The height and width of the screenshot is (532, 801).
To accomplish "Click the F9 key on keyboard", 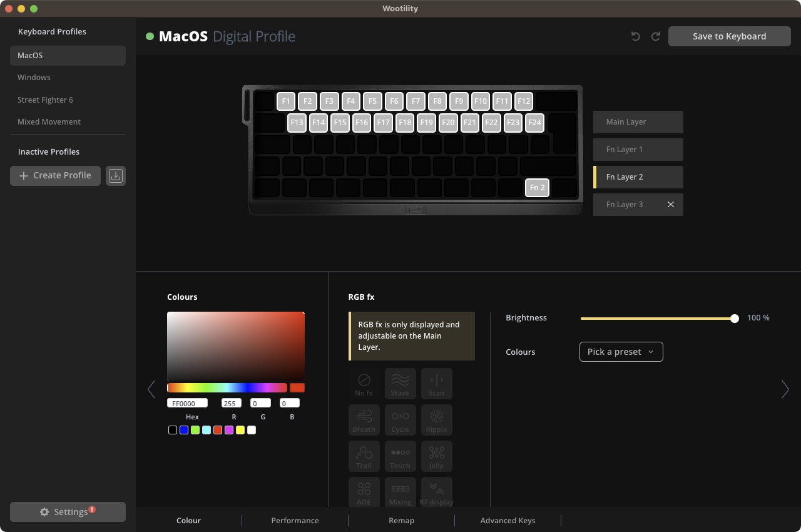I will point(459,101).
